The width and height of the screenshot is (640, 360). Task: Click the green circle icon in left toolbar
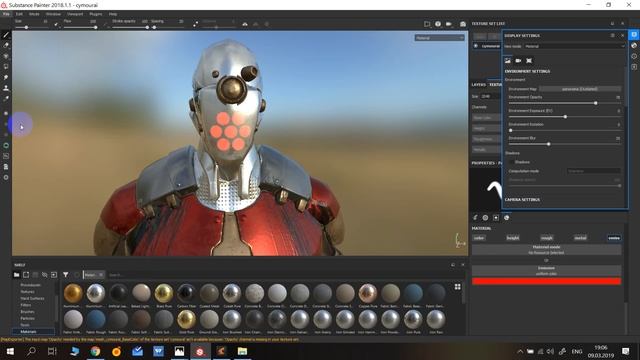[6, 145]
